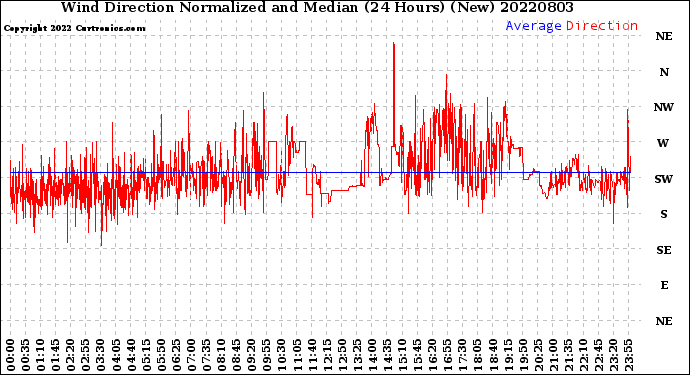The height and width of the screenshot is (375, 690).
Task: Select the 21:00 time axis label
Action: [553, 355]
